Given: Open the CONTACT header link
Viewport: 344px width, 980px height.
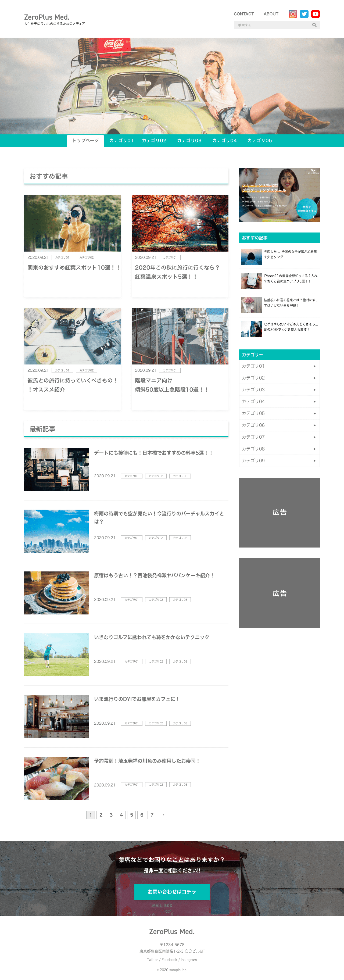Looking at the screenshot, I should [243, 14].
